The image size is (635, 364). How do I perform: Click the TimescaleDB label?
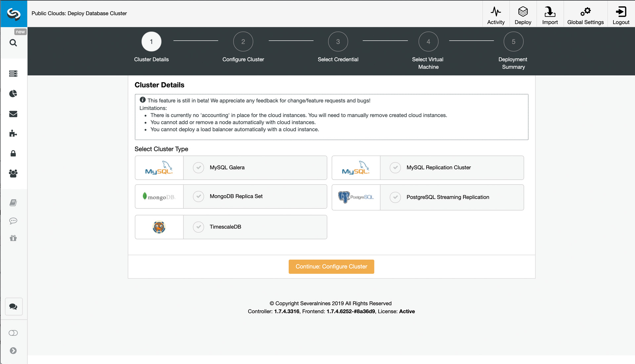(225, 227)
